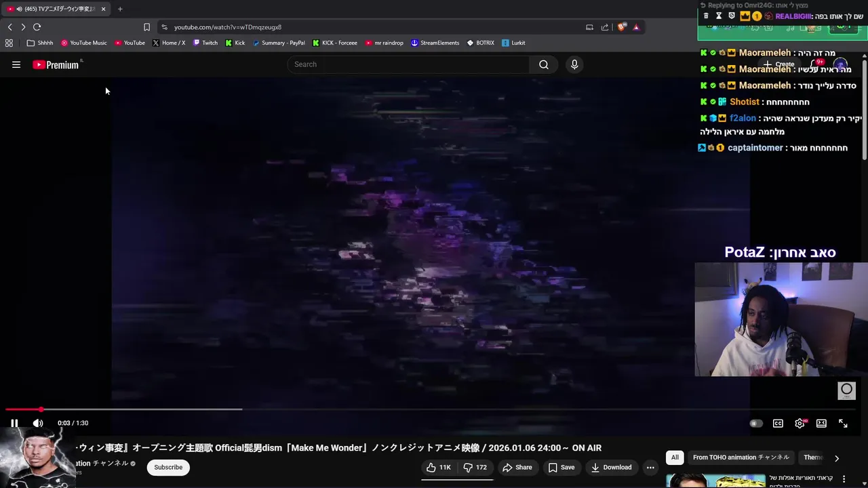The width and height of the screenshot is (868, 488).
Task: Click the red playhead scrubber dot
Action: tap(41, 409)
